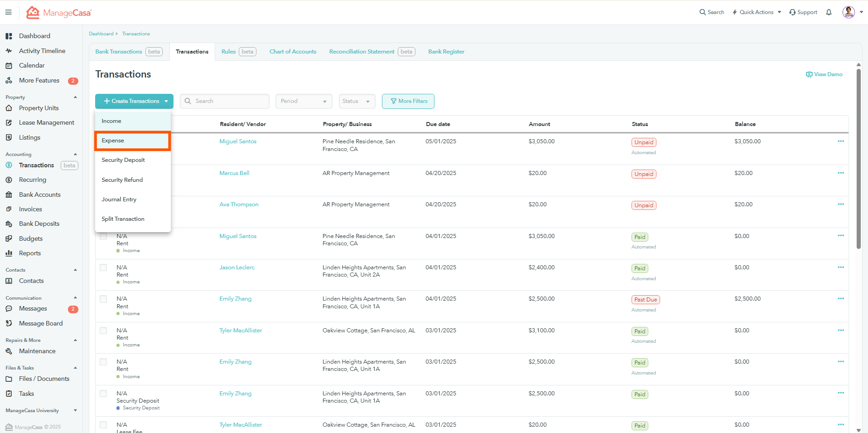Open the Bank Register tab
The width and height of the screenshot is (868, 433).
446,52
